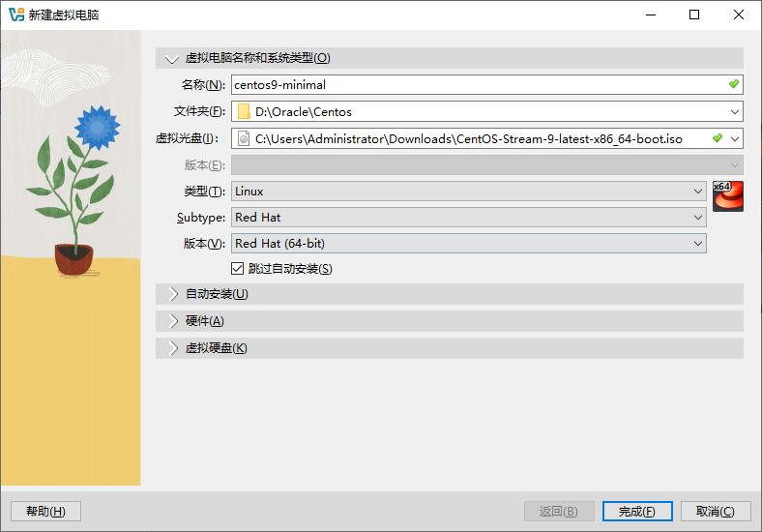This screenshot has height=532, width=762.
Task: Click the Red Hat x64 OS icon
Action: [x=727, y=196]
